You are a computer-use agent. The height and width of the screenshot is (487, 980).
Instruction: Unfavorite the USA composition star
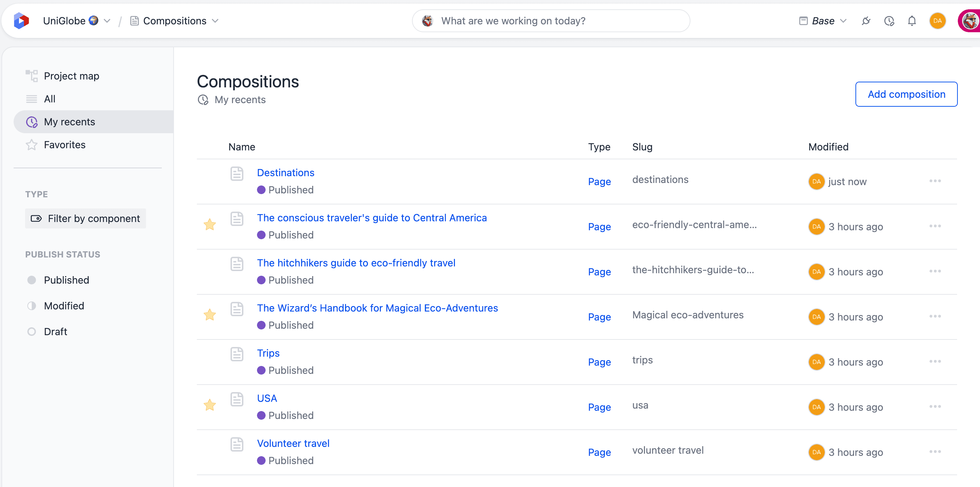[210, 405]
